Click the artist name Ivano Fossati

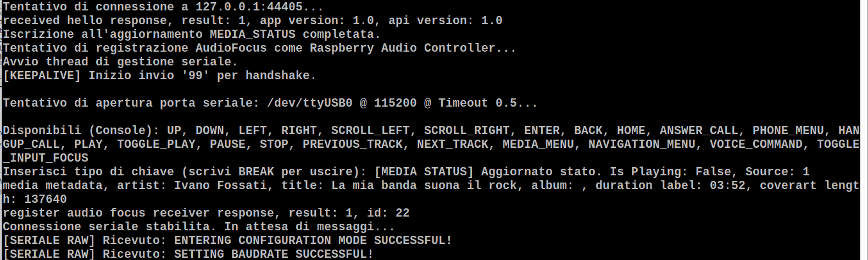[x=220, y=185]
